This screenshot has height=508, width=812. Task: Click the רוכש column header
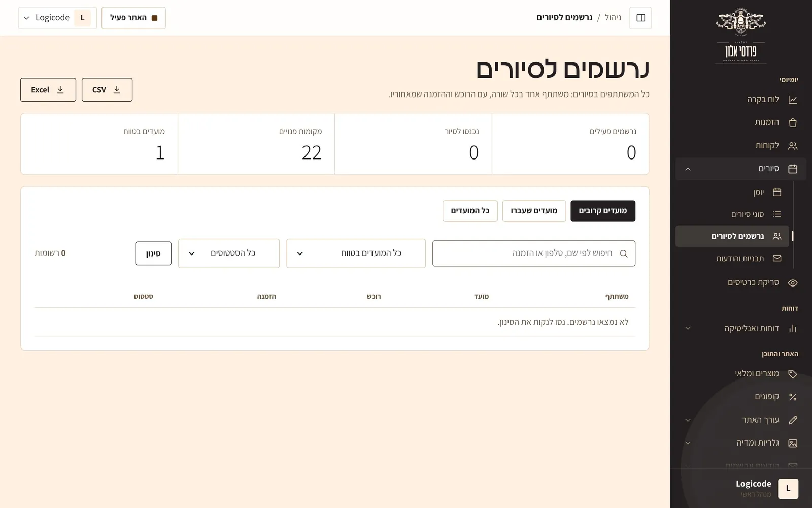pos(374,296)
